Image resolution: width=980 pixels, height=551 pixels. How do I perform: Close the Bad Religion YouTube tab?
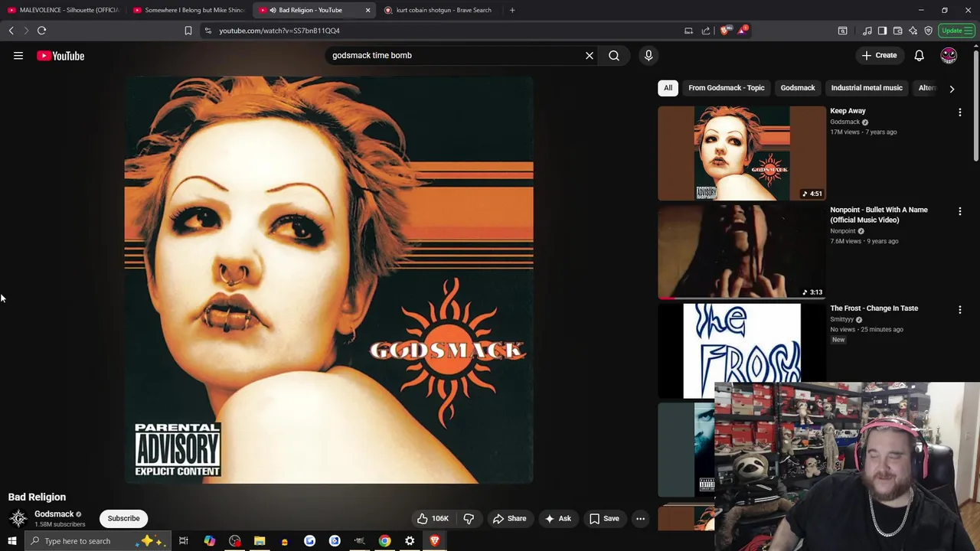point(367,10)
